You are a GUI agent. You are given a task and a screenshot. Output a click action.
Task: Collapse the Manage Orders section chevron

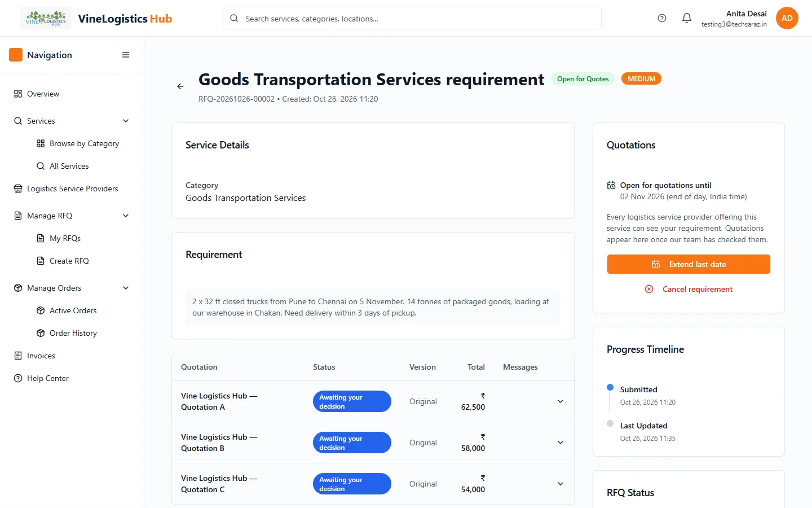(x=126, y=288)
